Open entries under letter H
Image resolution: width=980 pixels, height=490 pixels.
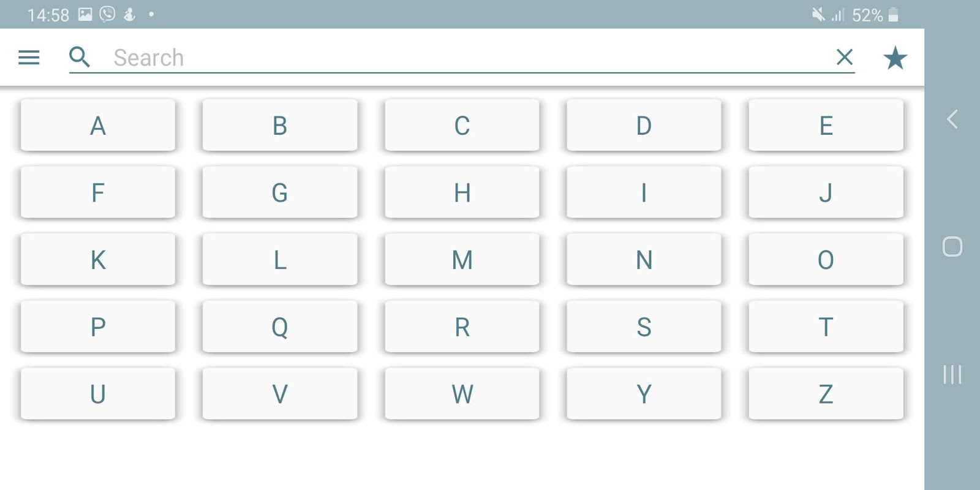coord(462,192)
